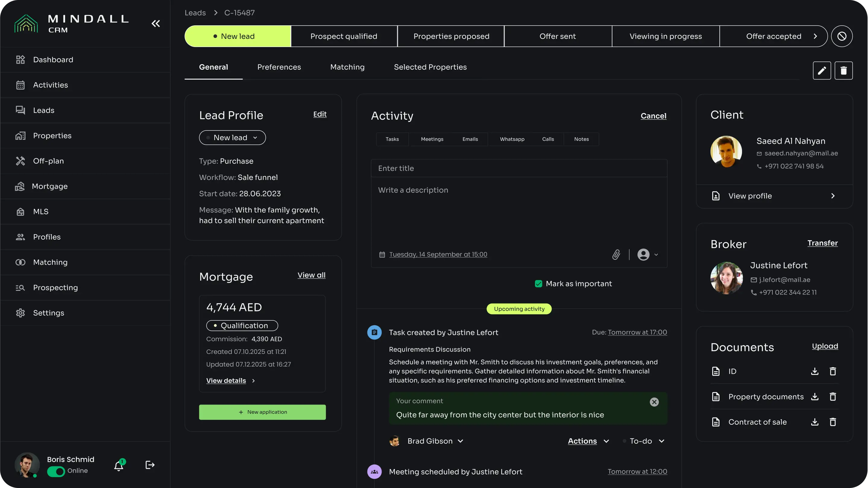Click the delete lead trash icon top right
The height and width of the screenshot is (488, 868).
844,71
